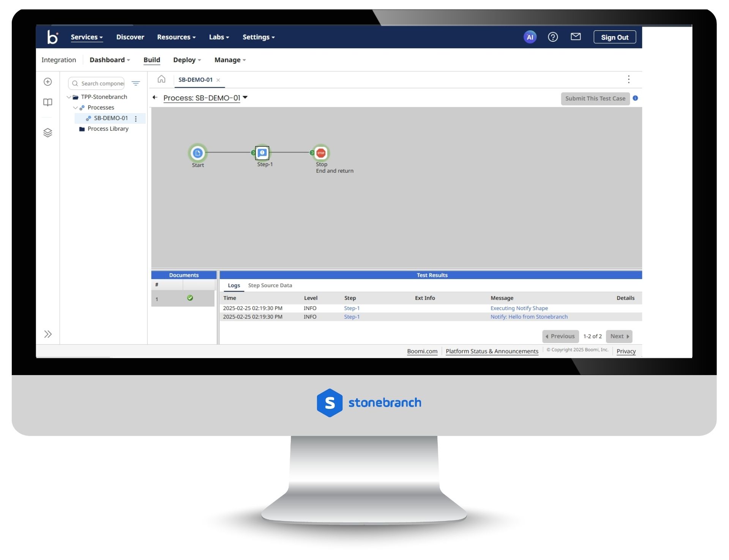Collapse the Processes tree node

click(76, 108)
